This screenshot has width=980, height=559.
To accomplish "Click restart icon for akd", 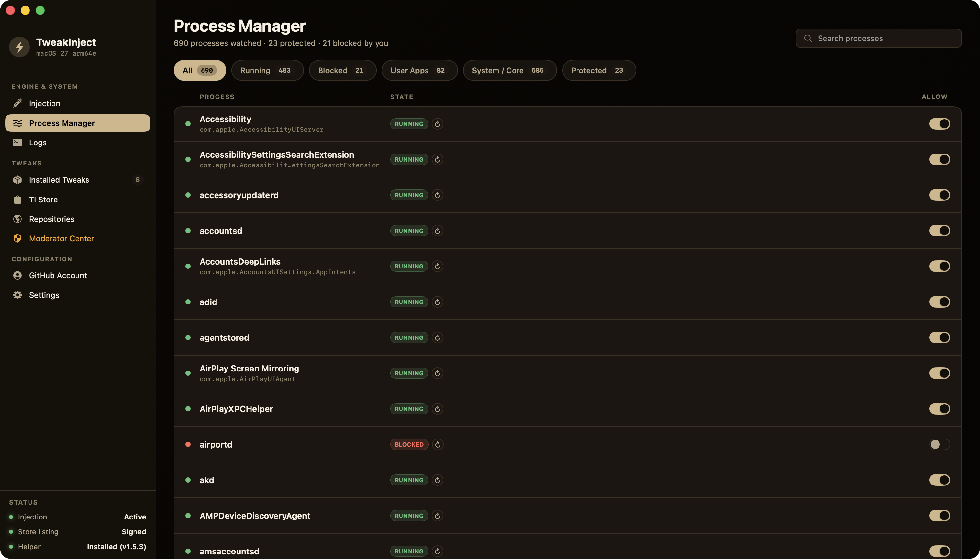I will 437,480.
